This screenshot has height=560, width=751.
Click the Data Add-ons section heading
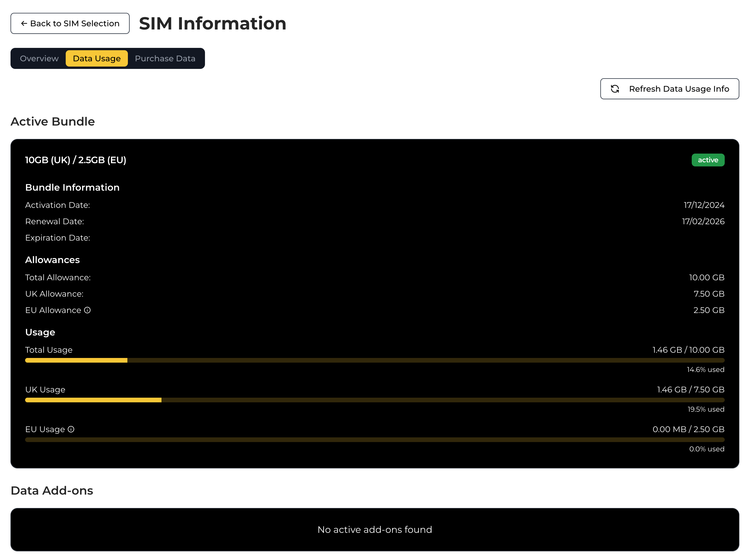tap(52, 490)
